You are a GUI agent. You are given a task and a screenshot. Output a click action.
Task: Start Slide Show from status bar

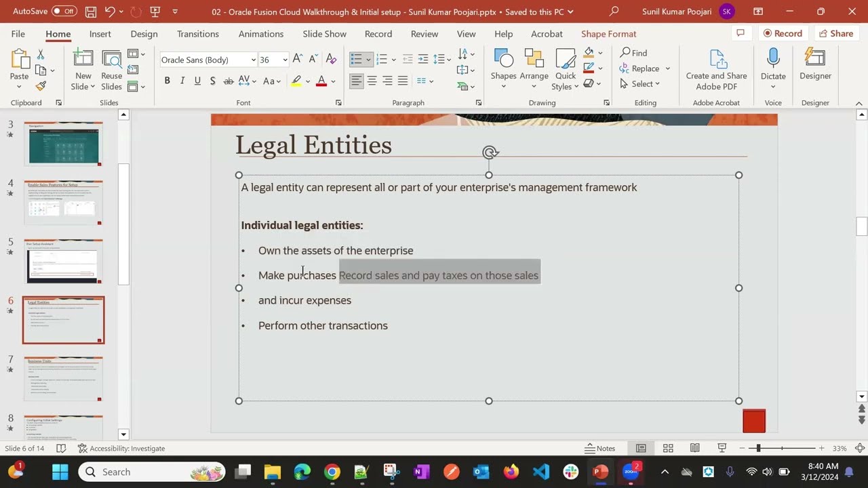click(722, 448)
